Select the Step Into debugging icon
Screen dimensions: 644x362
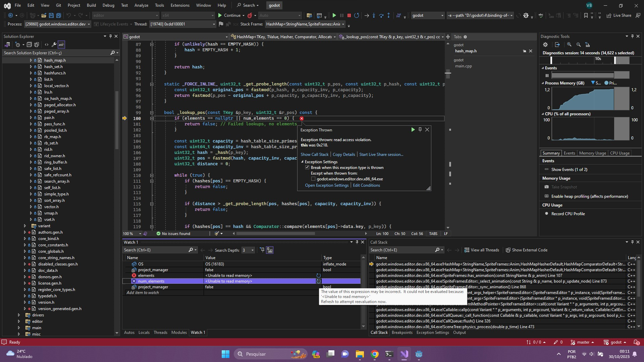(374, 15)
